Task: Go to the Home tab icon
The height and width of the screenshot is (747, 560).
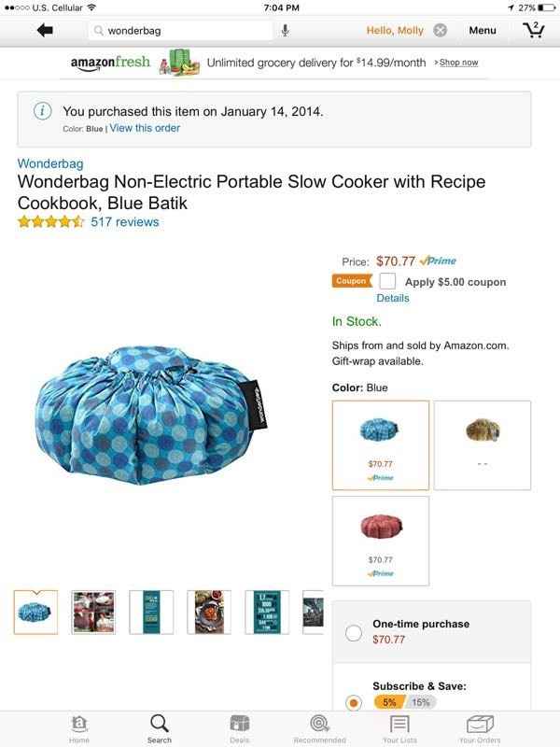Action: click(79, 725)
